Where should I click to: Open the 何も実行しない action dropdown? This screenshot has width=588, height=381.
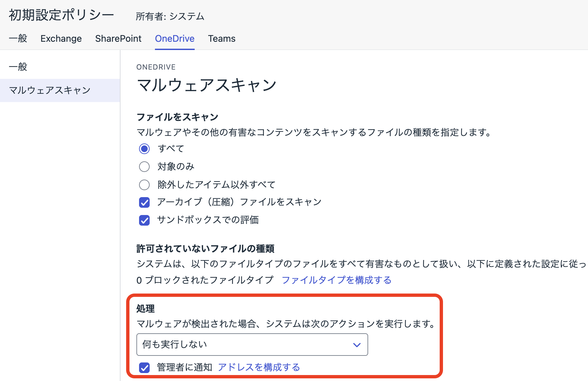click(252, 345)
